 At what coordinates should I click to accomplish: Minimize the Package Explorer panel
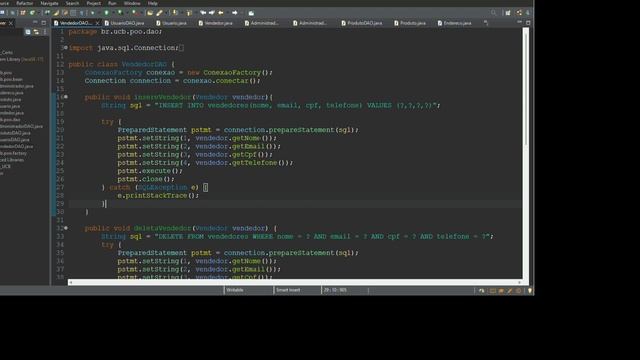[35, 22]
